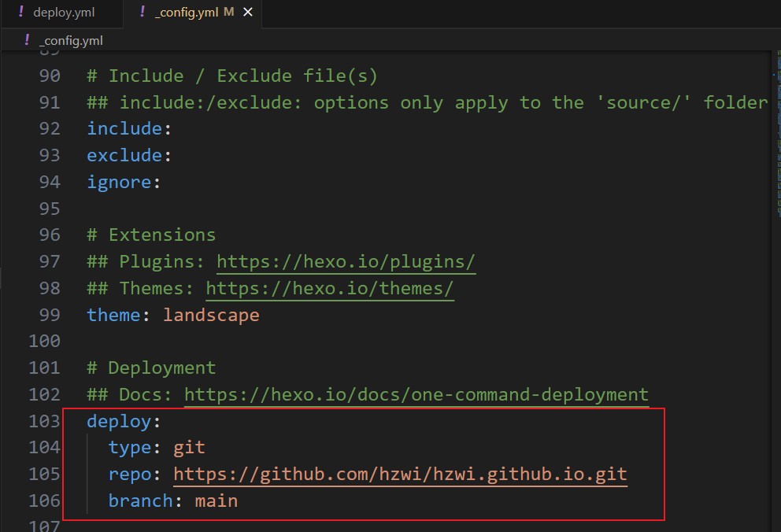Click the 'git' type value
The width and height of the screenshot is (781, 532).
(189, 448)
